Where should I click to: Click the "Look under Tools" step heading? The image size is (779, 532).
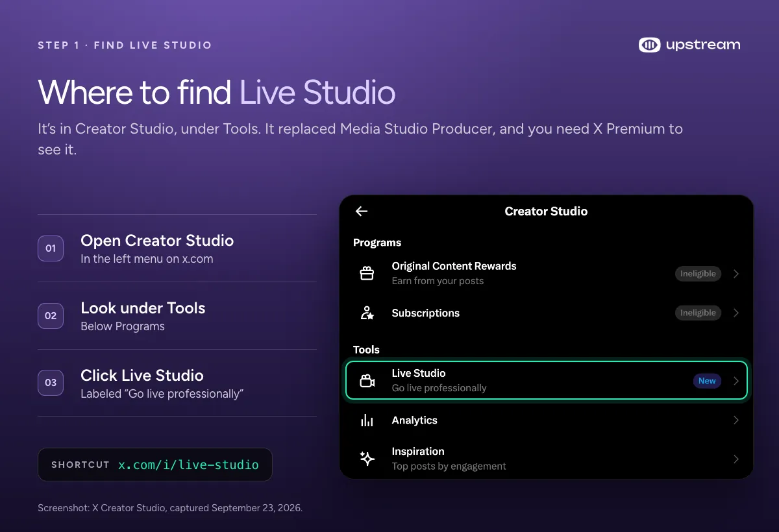(143, 308)
